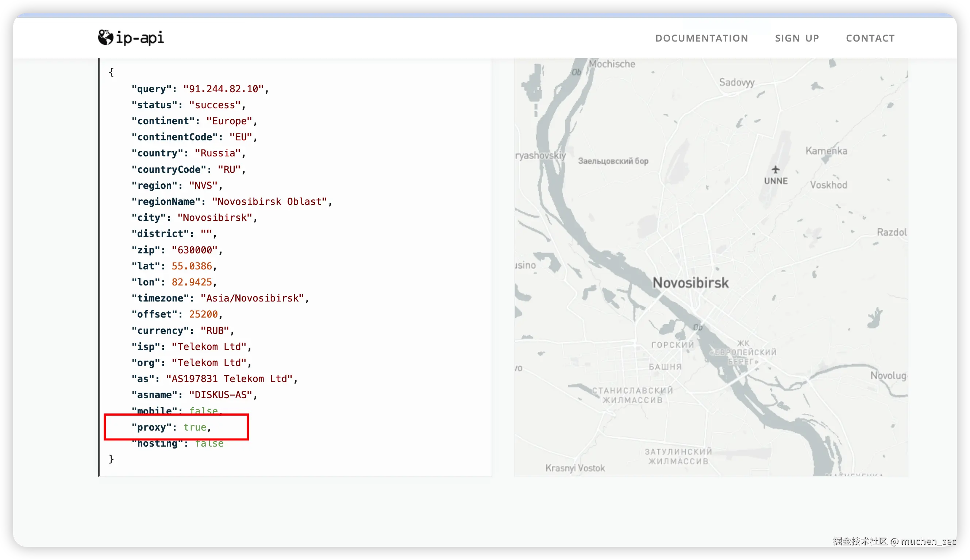The image size is (970, 560).
Task: Click the Kamenka place label on map
Action: (x=827, y=151)
